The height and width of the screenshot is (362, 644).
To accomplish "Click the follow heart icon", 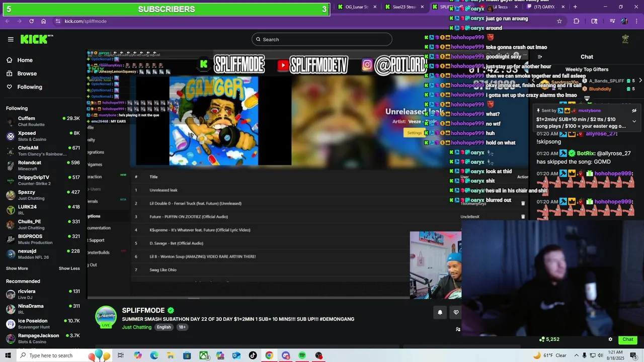I will [456, 312].
